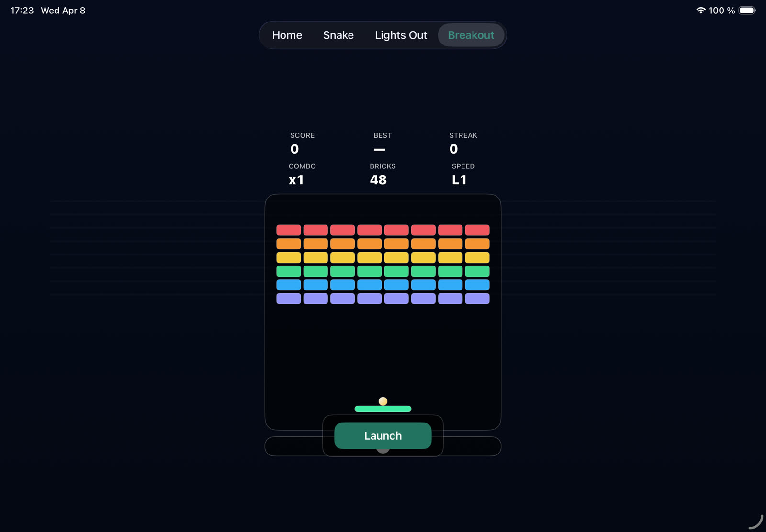Switch to the Snake game tab
Viewport: 766px width, 532px height.
tap(338, 35)
